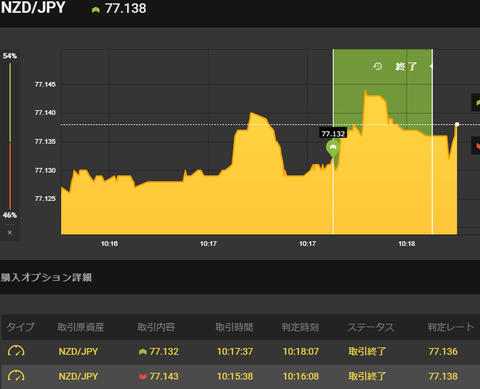Viewport: 480px width, 389px height.
Task: Click the 54% buyer sentiment value
Action: pyautogui.click(x=10, y=56)
